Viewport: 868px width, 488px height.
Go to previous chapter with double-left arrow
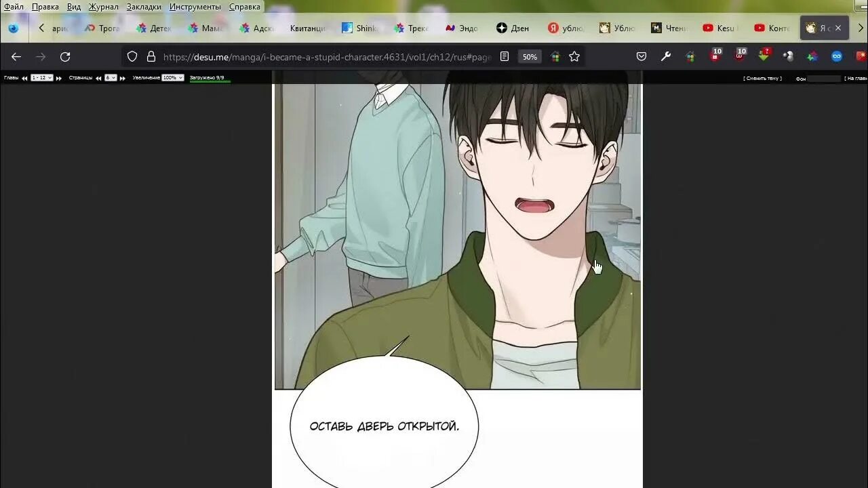coord(24,79)
